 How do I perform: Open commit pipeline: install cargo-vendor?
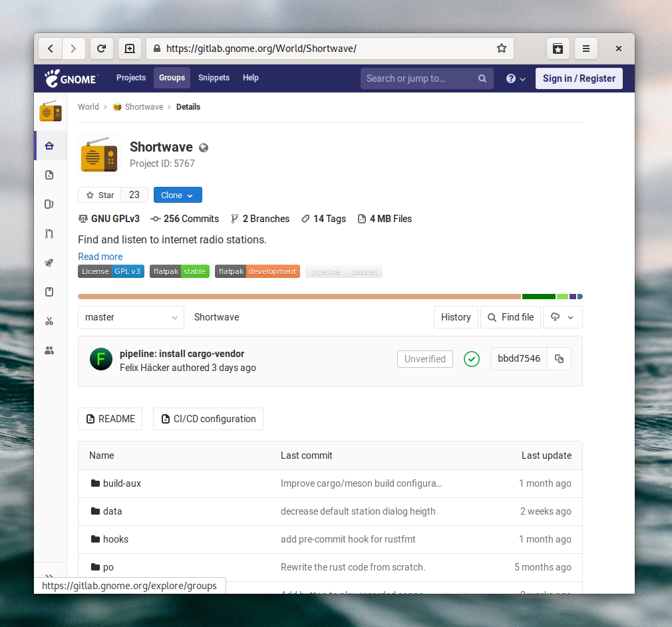point(182,354)
